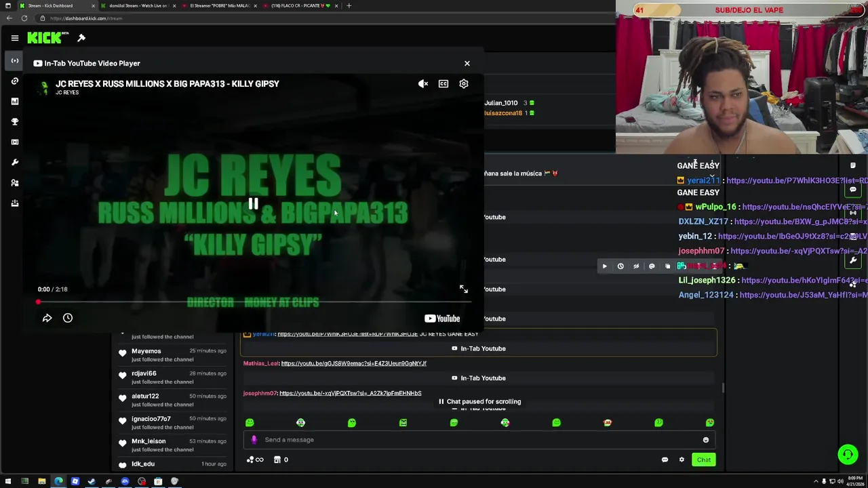Open the emoji picker in message box
The height and width of the screenshot is (488, 868).
(x=706, y=440)
